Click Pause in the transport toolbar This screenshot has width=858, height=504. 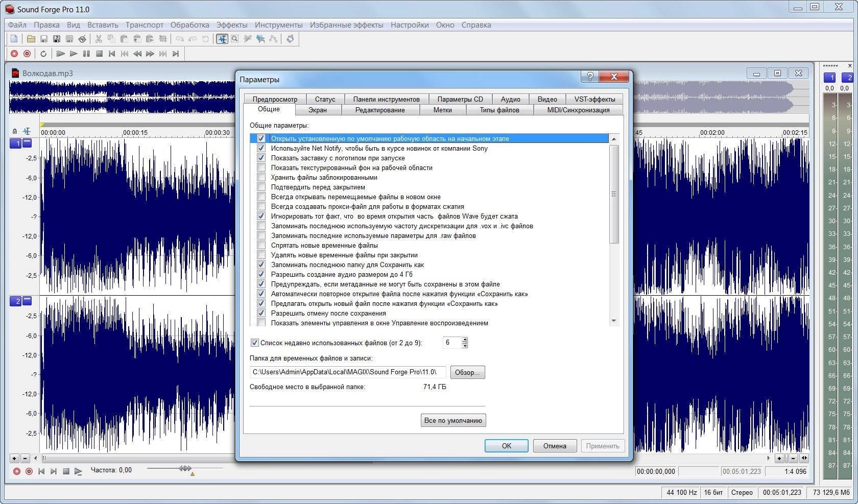pos(86,54)
